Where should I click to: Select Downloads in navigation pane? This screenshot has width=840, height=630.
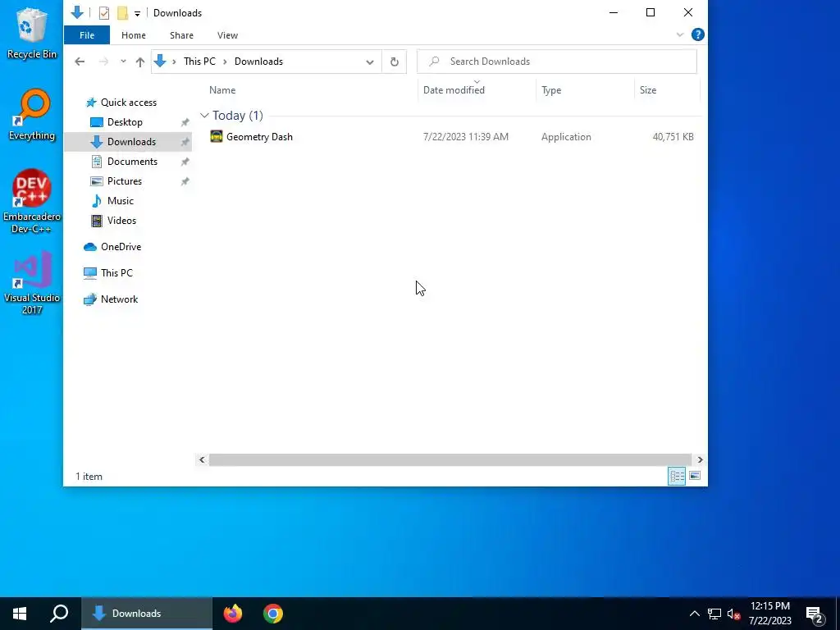click(127, 142)
